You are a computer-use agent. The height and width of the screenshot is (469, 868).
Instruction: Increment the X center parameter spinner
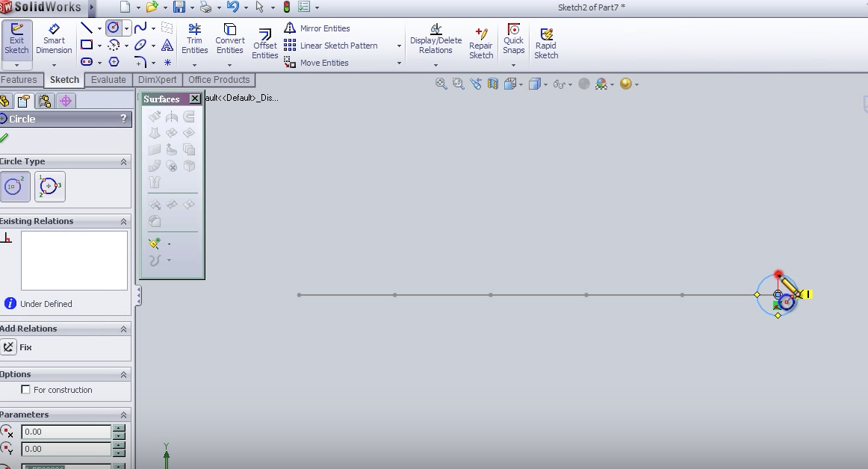(119, 429)
